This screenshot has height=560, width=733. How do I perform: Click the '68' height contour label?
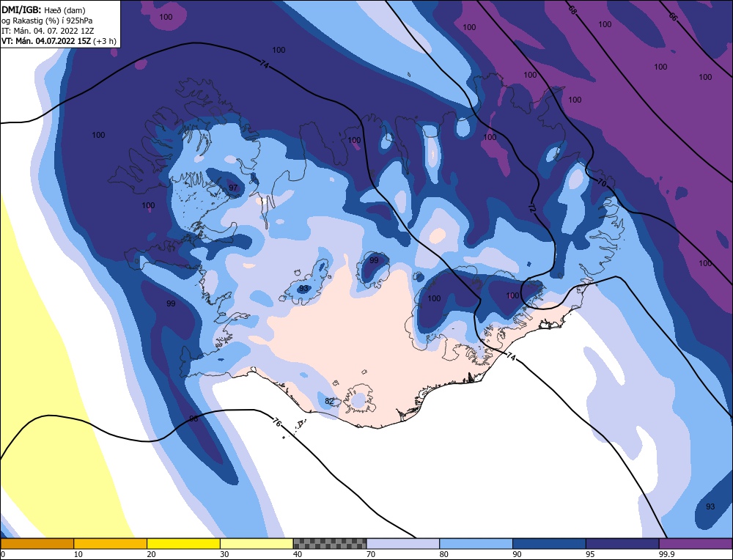pos(572,10)
